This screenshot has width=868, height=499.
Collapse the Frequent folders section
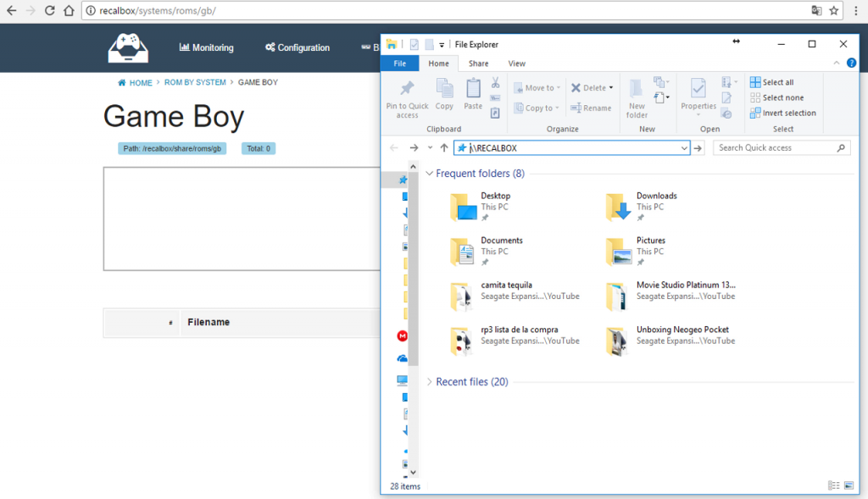[x=429, y=174]
